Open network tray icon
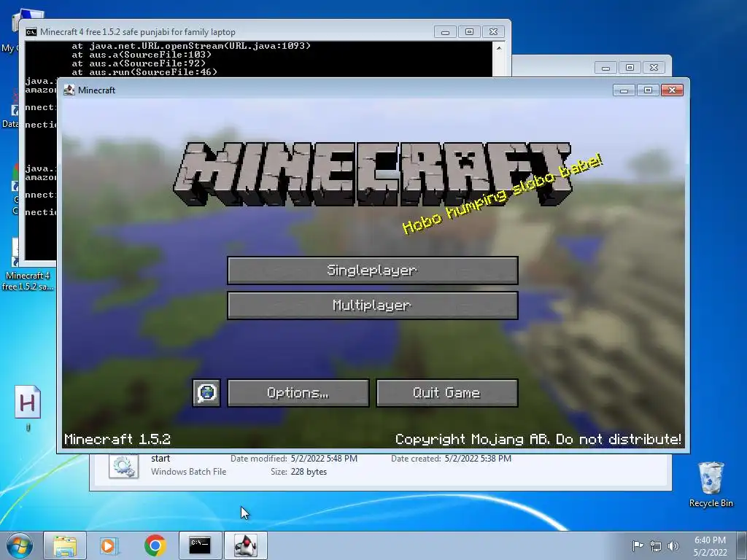 [656, 546]
